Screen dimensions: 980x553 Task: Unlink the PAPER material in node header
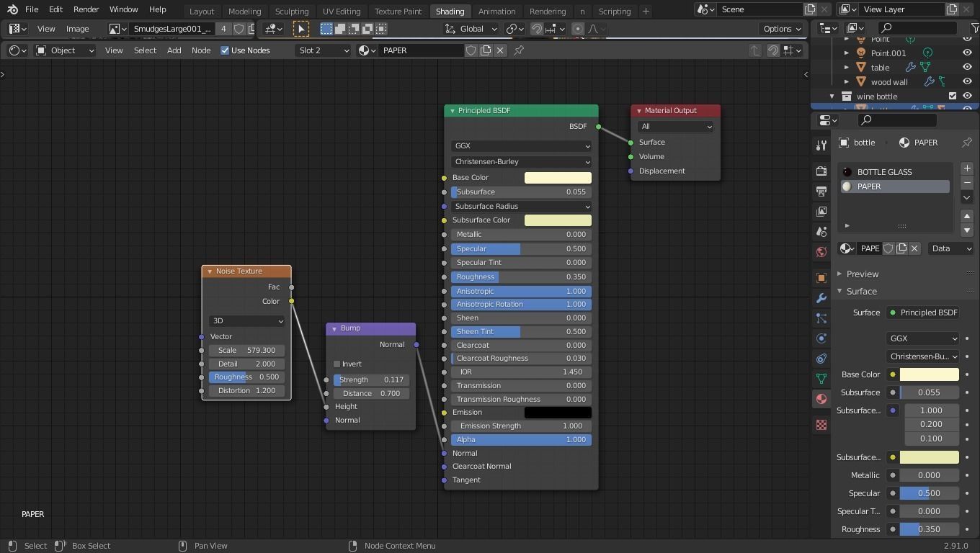[x=500, y=50]
